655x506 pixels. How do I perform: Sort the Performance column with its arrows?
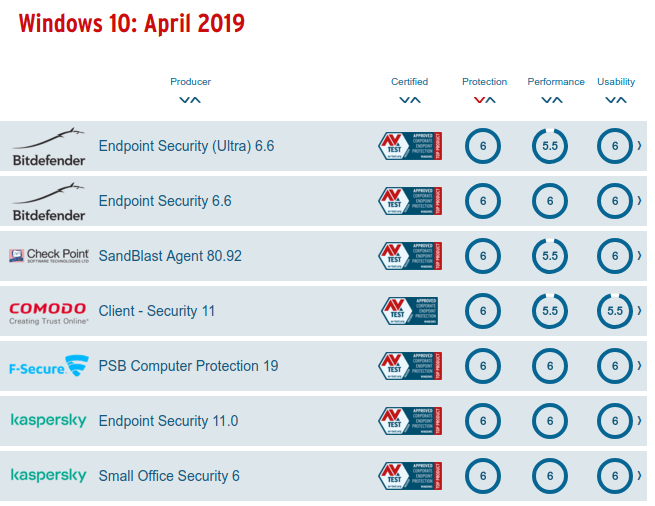tap(552, 100)
